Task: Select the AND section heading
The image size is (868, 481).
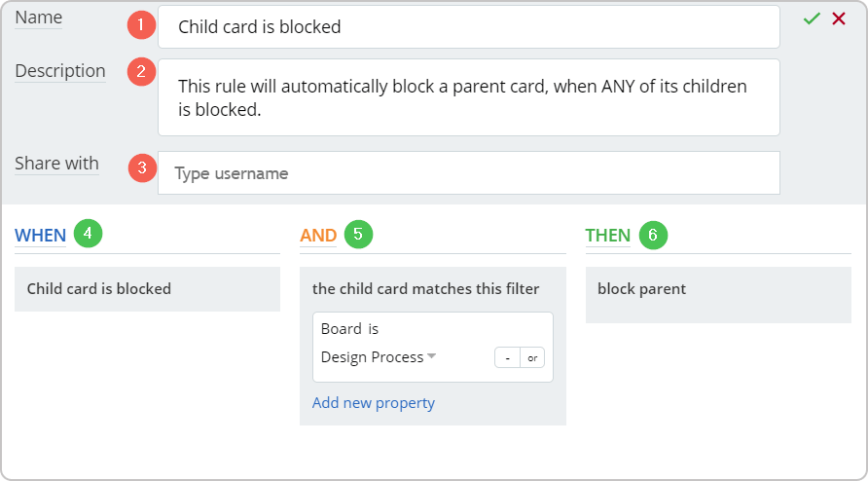Action: 318,236
